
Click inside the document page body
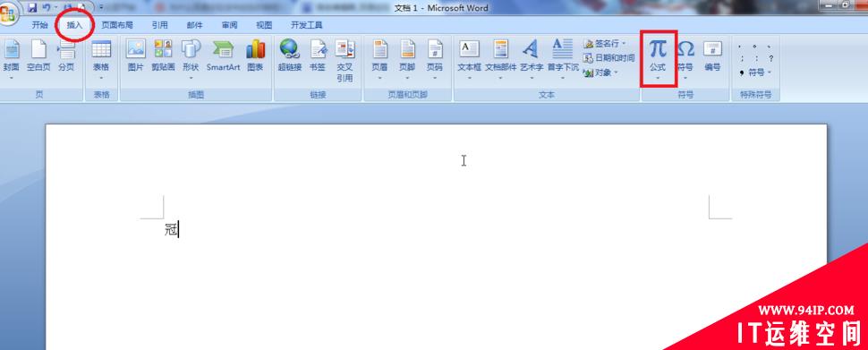coord(436,277)
